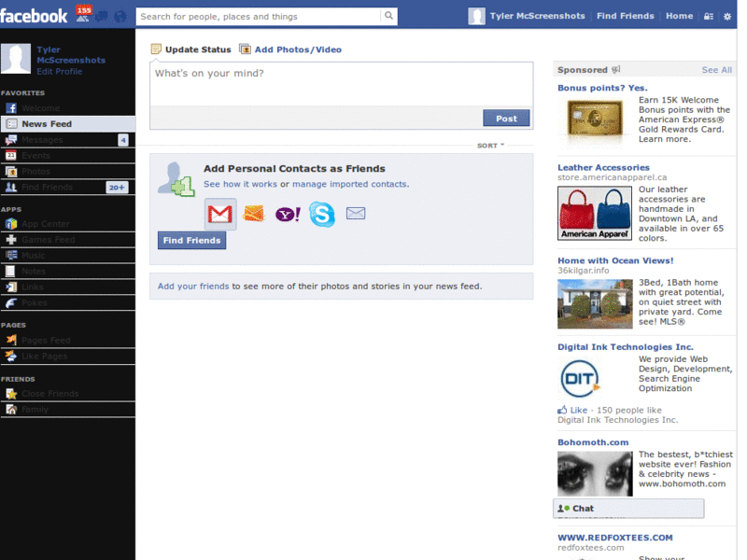Focus the What's on your mind box
The height and width of the screenshot is (560, 747).
pos(341,84)
